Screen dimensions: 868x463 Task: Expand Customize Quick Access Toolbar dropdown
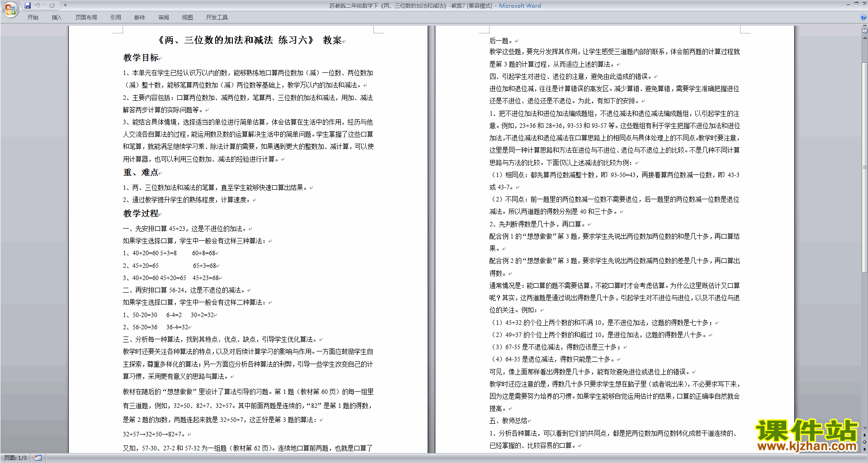click(x=65, y=5)
